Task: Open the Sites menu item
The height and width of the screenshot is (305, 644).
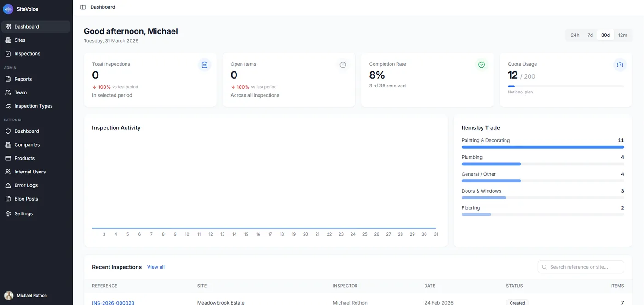Action: 36,40
